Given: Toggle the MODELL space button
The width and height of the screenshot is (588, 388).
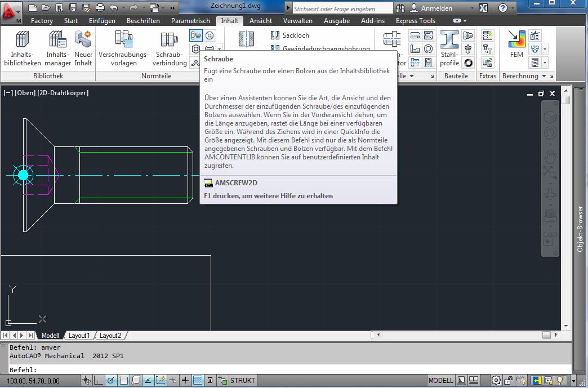Looking at the screenshot, I should pos(440,381).
